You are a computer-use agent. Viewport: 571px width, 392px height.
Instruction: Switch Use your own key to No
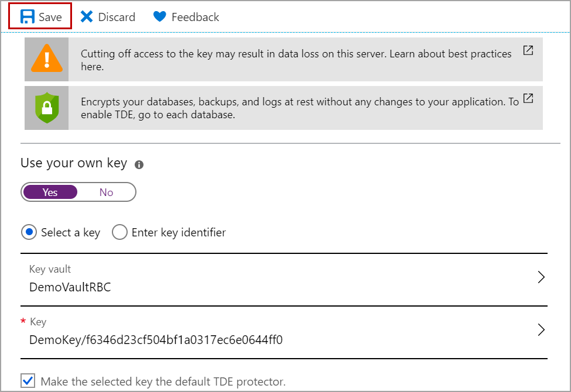[106, 192]
